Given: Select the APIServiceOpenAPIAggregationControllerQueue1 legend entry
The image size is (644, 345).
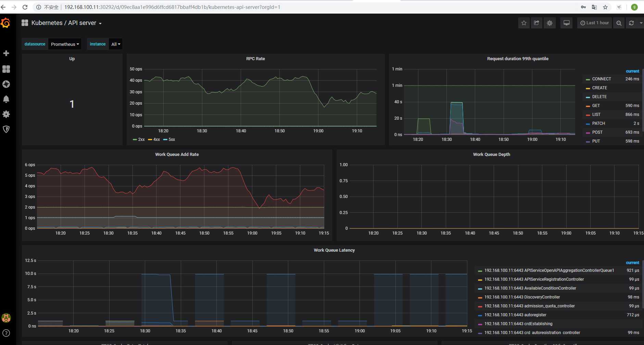Looking at the screenshot, I should pos(549,270).
